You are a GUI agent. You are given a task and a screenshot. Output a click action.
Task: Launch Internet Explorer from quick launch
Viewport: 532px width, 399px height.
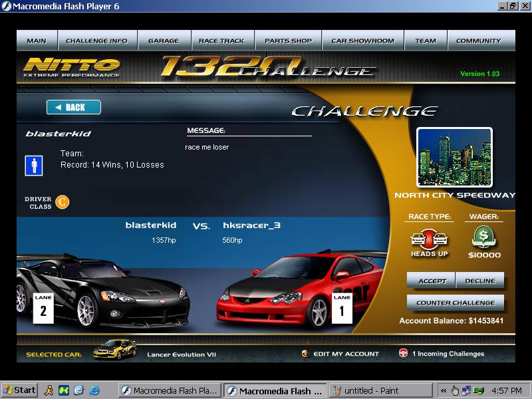[94, 390]
